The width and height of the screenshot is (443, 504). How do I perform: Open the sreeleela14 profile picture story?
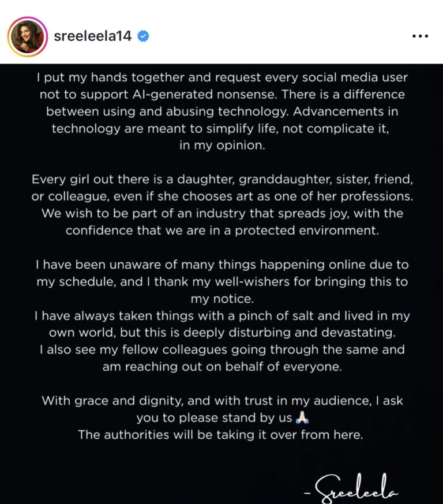(x=28, y=36)
